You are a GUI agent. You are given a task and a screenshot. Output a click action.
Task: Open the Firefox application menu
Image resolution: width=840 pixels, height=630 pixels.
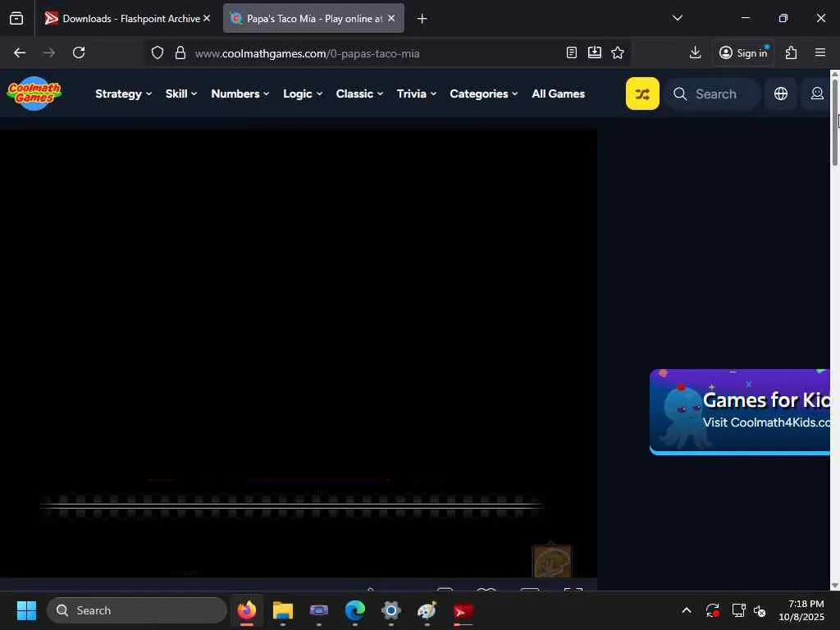coord(820,52)
